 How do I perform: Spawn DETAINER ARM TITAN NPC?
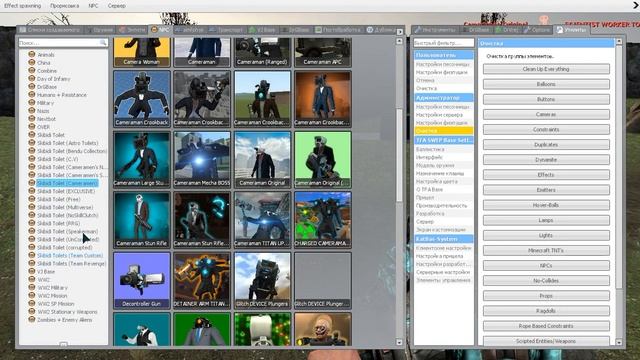tap(202, 280)
